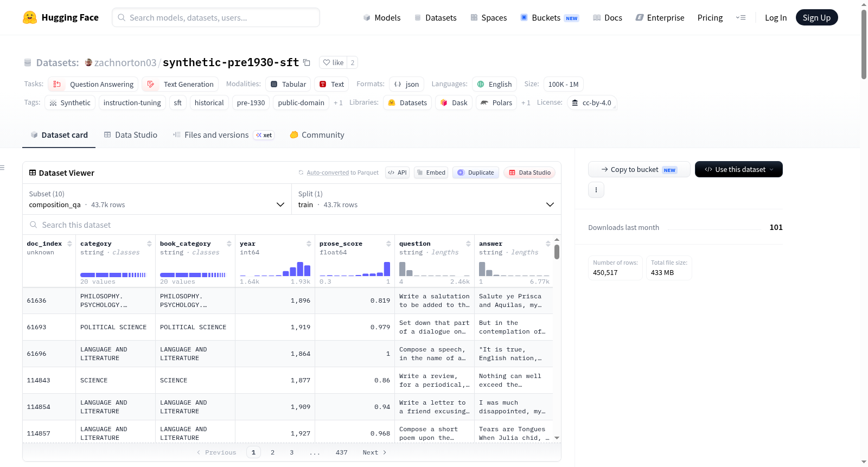Focus the Search this dataset field
This screenshot has width=868, height=467.
(x=292, y=225)
